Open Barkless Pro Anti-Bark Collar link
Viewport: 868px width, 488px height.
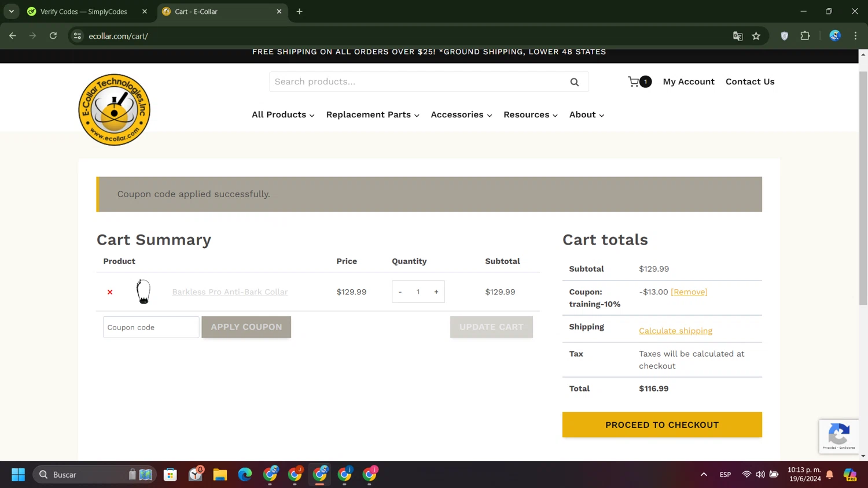[x=230, y=292]
